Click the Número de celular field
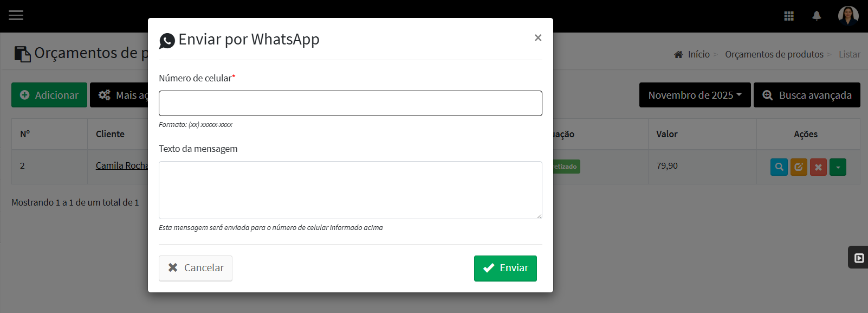The width and height of the screenshot is (868, 313). [351, 103]
